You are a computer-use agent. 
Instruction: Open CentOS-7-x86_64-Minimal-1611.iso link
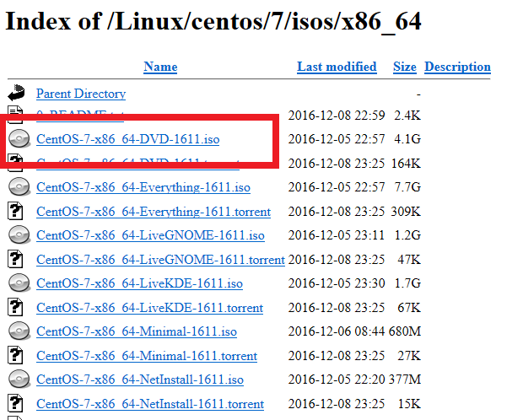pyautogui.click(x=136, y=331)
